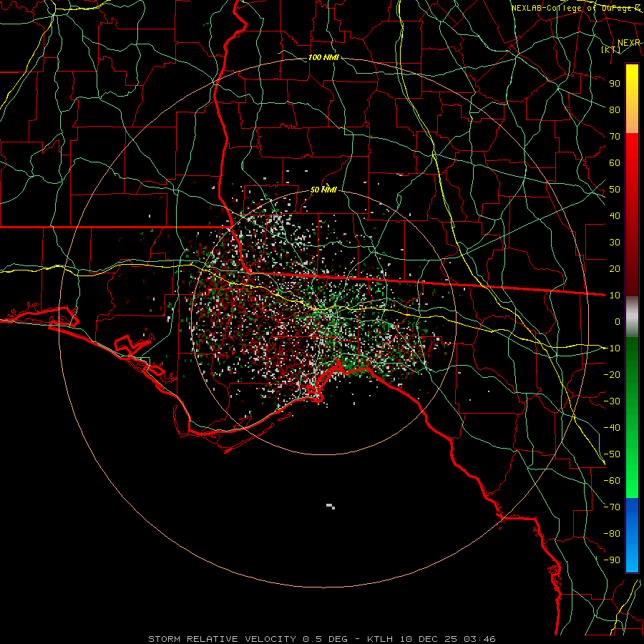The width and height of the screenshot is (644, 644).
Task: Click the 10 value on velocity scale
Action: tap(615, 296)
